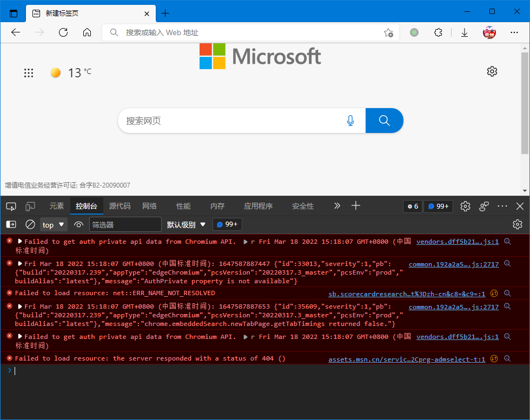The height and width of the screenshot is (420, 530).
Task: Click the page vertical scrollbar
Action: 525,103
